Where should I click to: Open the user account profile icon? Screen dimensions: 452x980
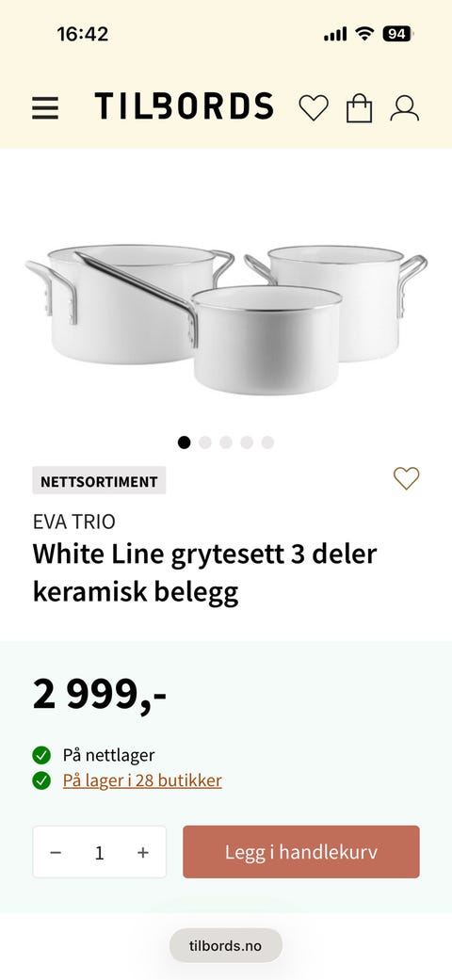pyautogui.click(x=405, y=108)
